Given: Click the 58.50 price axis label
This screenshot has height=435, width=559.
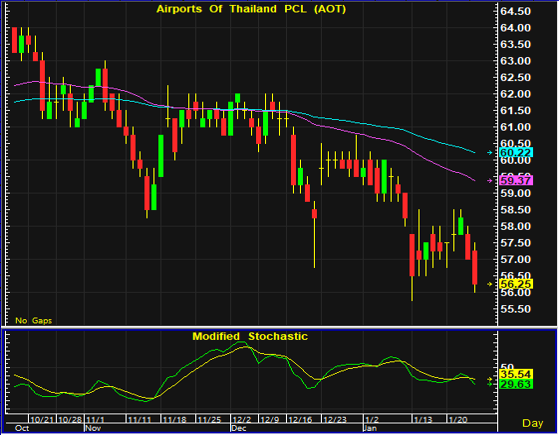Looking at the screenshot, I should point(515,210).
